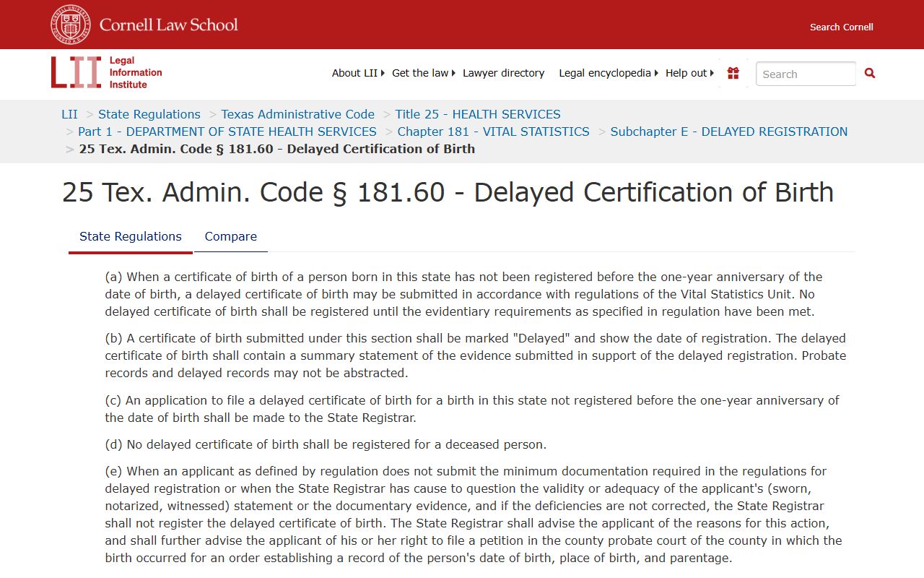
Task: Expand the Get the law menu
Action: pyautogui.click(x=424, y=73)
